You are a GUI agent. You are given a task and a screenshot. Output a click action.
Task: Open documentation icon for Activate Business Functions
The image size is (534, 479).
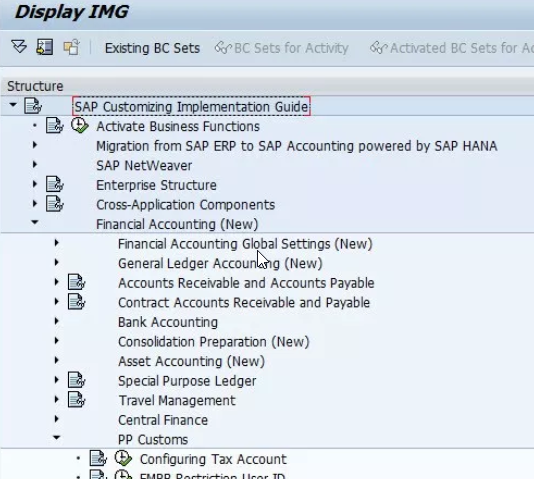click(55, 126)
